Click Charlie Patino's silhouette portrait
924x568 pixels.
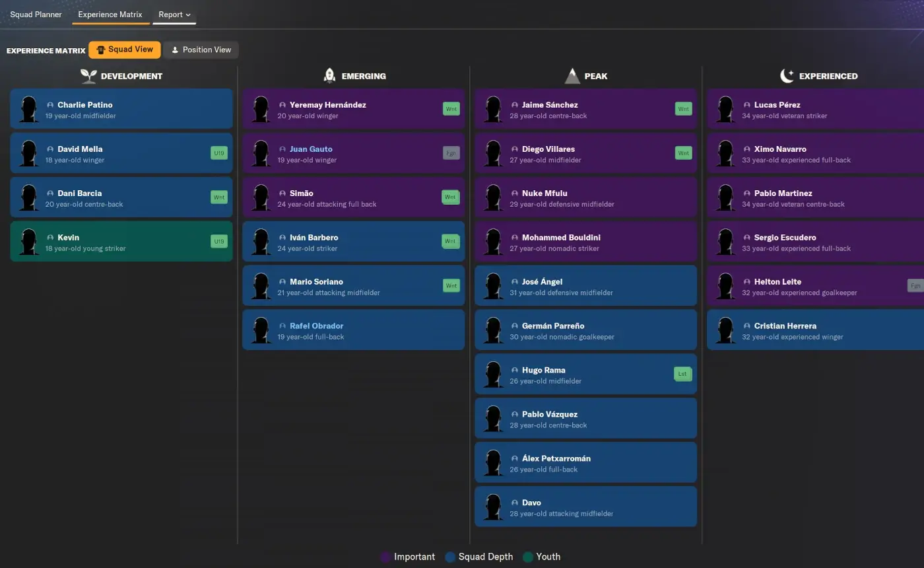28,109
